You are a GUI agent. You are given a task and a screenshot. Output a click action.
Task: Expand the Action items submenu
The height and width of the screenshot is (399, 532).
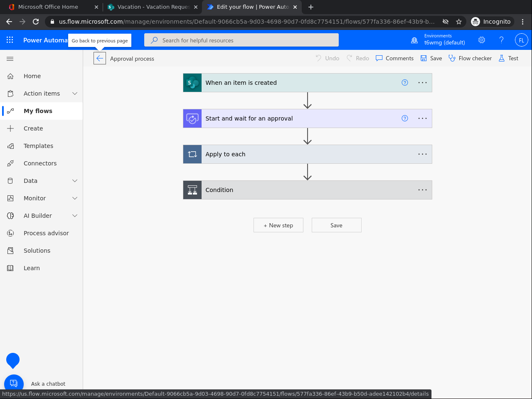[75, 94]
